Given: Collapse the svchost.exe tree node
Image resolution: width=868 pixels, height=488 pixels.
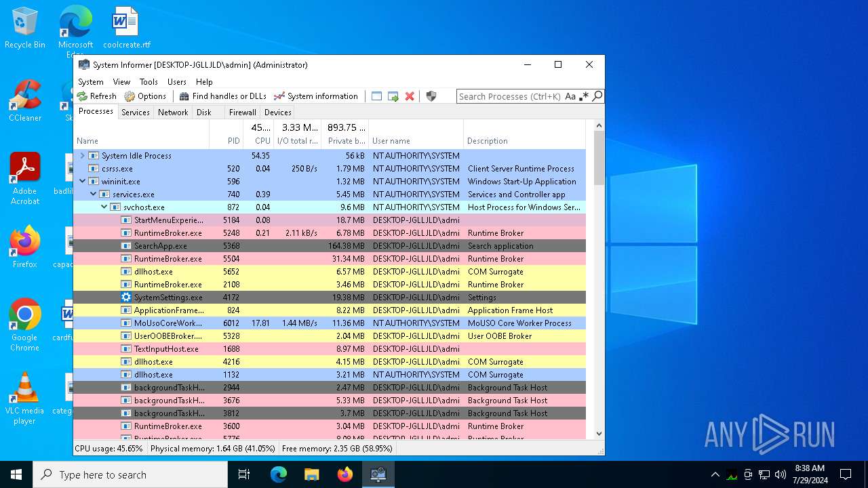Looking at the screenshot, I should (104, 207).
